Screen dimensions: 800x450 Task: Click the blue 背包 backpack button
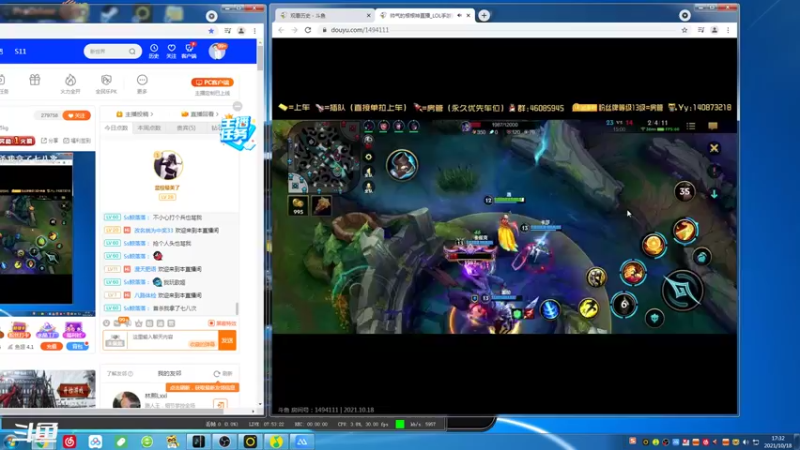(x=77, y=346)
